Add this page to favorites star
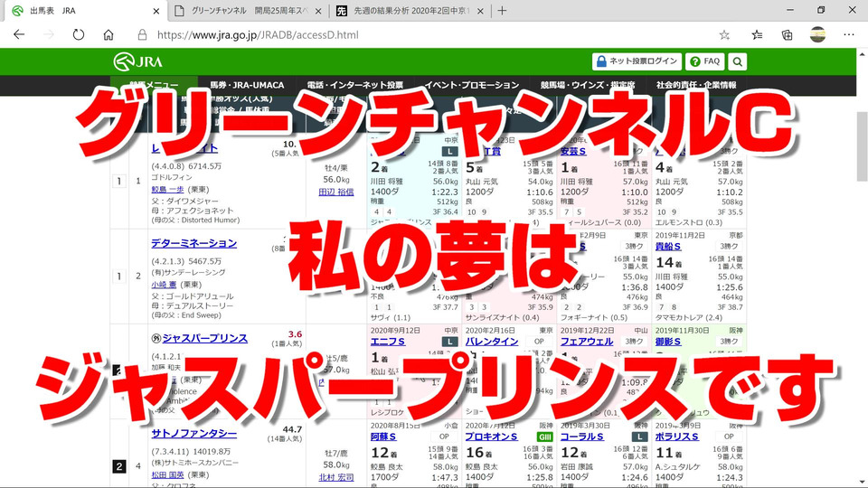The width and height of the screenshot is (868, 488). point(724,35)
